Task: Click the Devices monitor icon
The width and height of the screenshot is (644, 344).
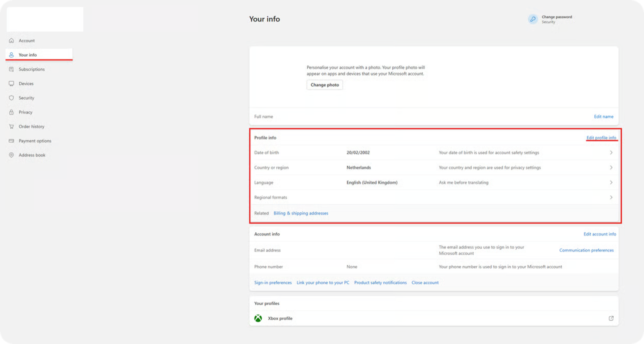Action: click(11, 84)
